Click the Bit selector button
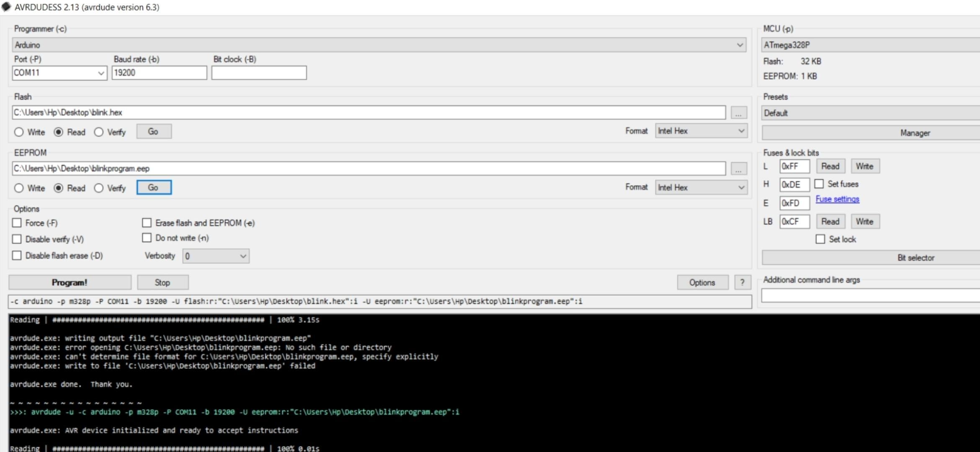Image resolution: width=980 pixels, height=452 pixels. point(916,257)
